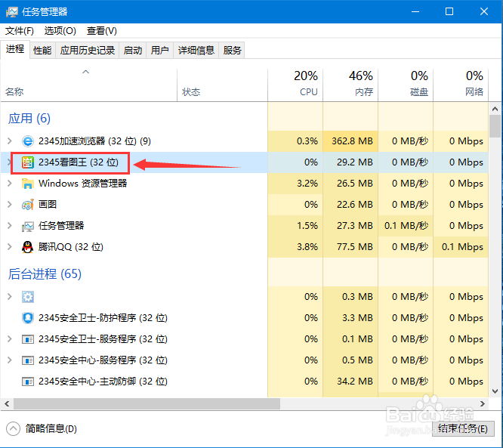
Task: Click the Windows 资源管理器 folder icon
Action: 28,184
